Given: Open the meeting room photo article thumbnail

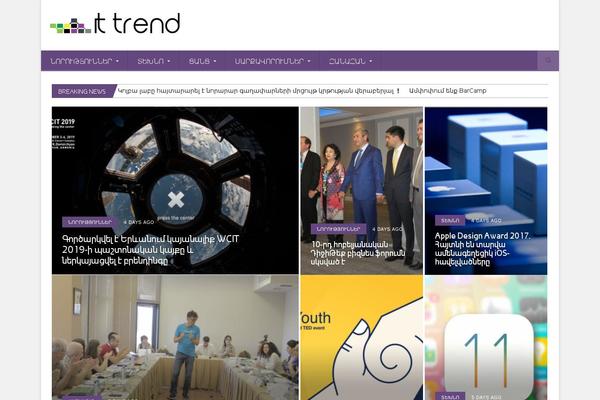Looking at the screenshot, I should [175, 338].
